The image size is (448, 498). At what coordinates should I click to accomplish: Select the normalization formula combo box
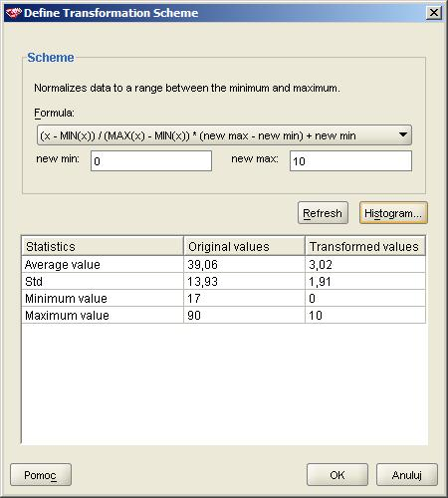pyautogui.click(x=224, y=134)
